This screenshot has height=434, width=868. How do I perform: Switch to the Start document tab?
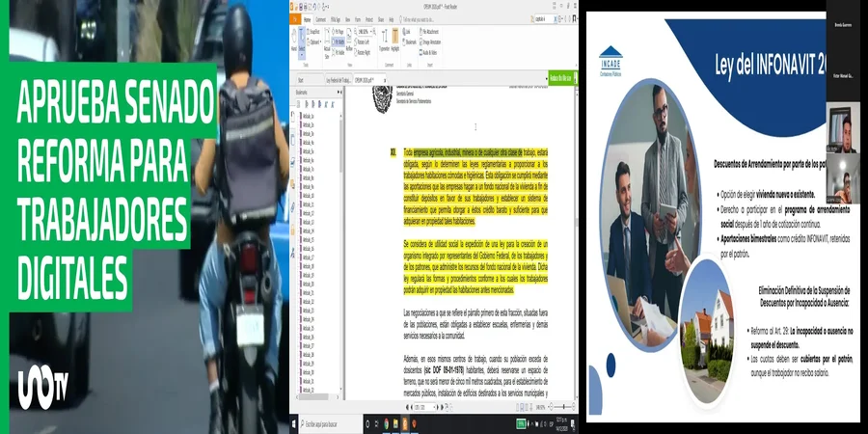[x=310, y=80]
